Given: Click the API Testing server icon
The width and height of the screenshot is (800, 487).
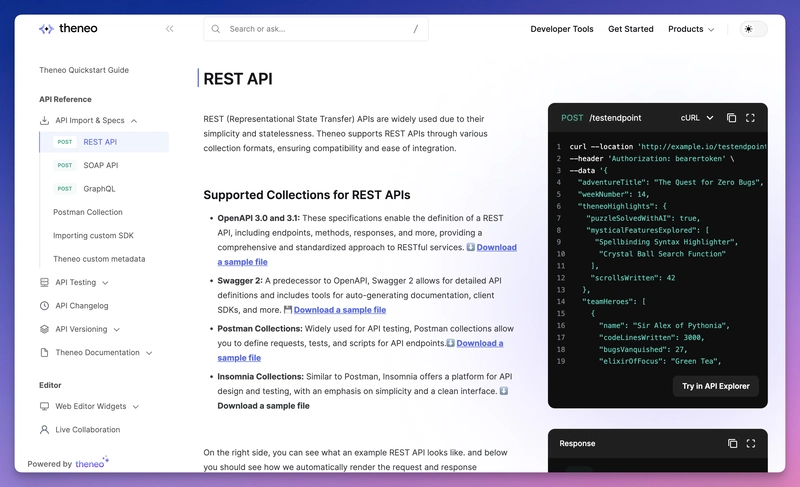Looking at the screenshot, I should point(44,283).
